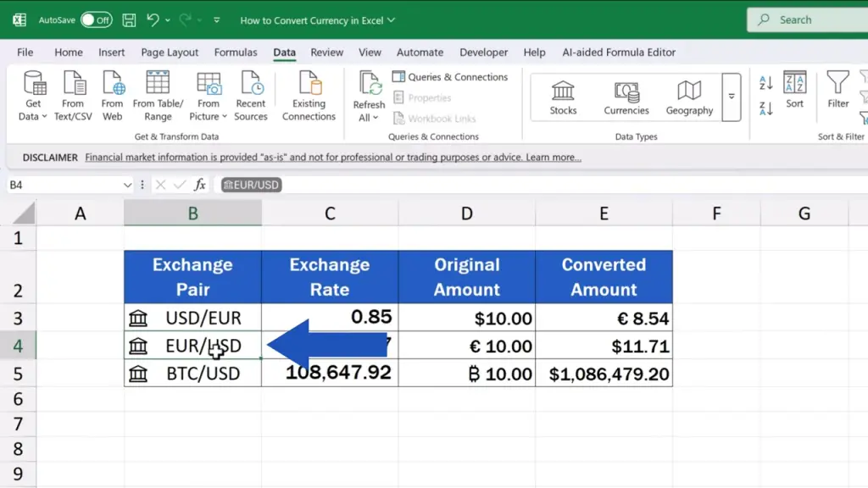Click the Queries & Connections button

click(450, 77)
